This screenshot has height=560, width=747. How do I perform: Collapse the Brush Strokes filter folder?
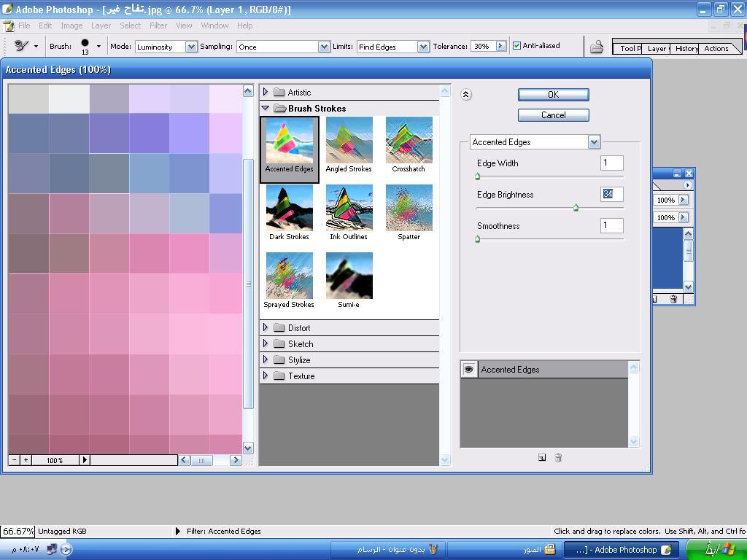click(x=266, y=108)
